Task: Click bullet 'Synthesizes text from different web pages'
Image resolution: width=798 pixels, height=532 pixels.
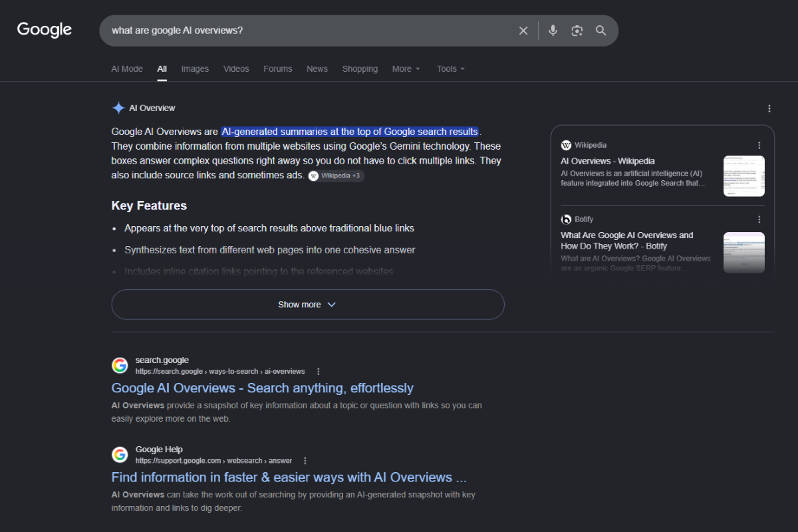Action: (x=270, y=251)
